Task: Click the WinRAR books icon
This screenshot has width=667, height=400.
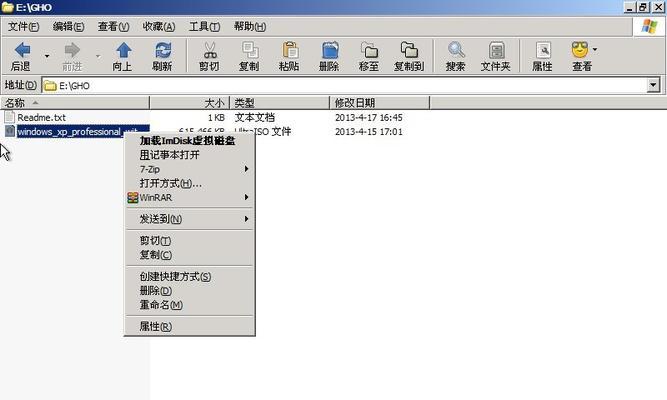Action: 133,197
